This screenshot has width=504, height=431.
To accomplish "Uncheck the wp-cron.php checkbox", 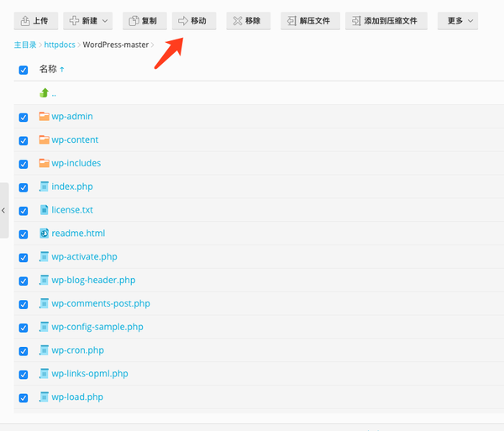I will 24,351.
